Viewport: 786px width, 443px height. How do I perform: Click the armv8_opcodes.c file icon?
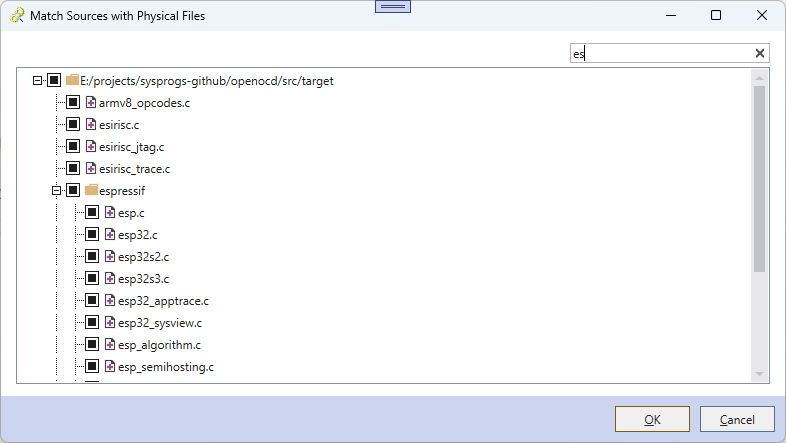91,103
